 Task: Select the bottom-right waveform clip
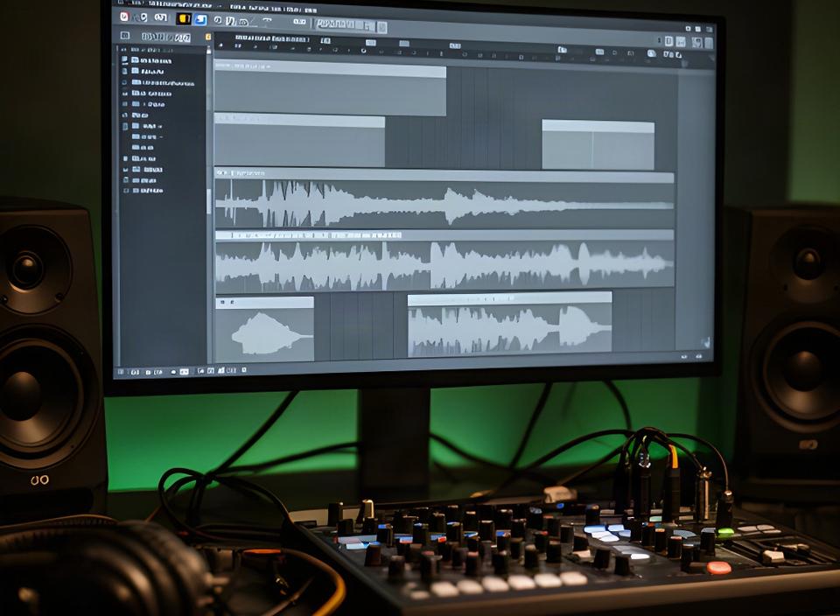point(509,324)
